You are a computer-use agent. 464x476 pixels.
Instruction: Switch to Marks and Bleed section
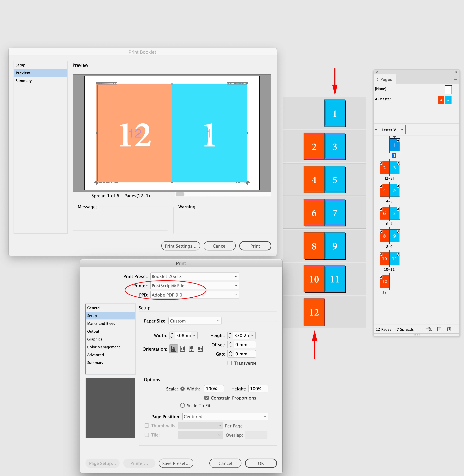coord(101,323)
